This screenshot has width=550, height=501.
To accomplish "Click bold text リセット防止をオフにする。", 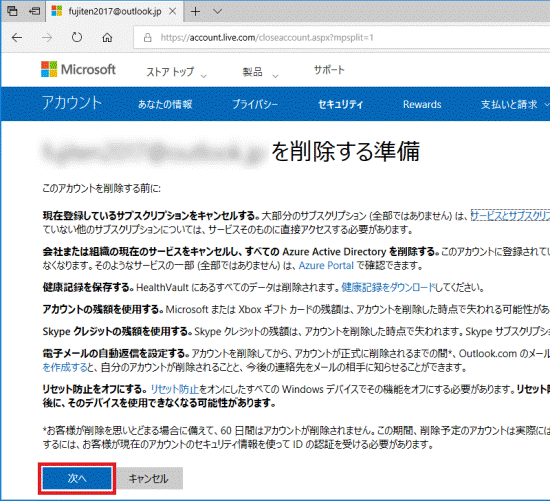I will (95, 389).
